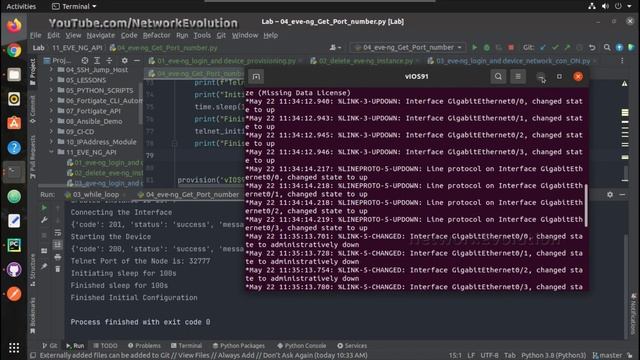
Task: Switch to Terminal in the dock
Action: point(14,172)
